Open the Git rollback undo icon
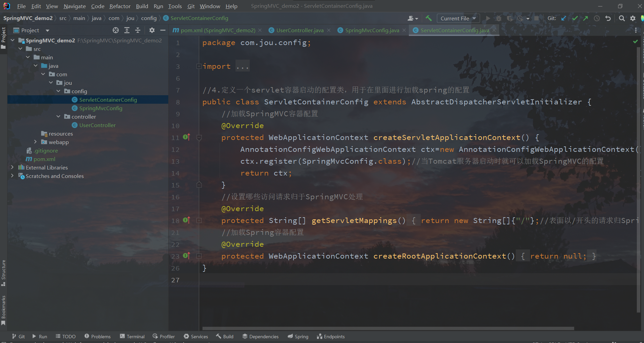Image resolution: width=644 pixels, height=343 pixels. 608,18
